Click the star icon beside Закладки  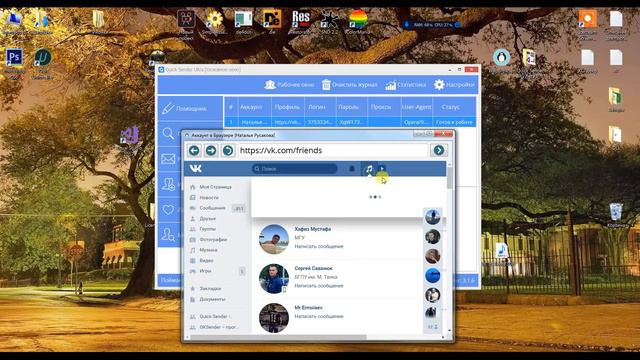click(x=193, y=289)
